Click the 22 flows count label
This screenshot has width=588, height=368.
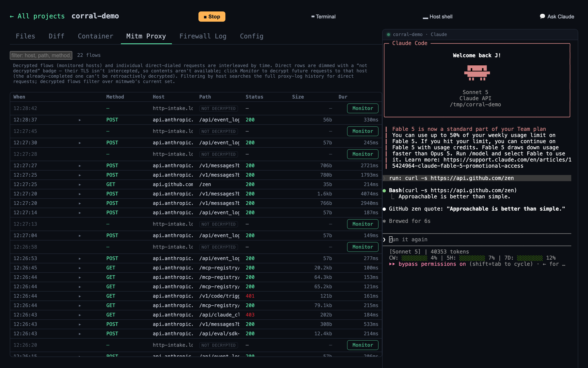89,55
